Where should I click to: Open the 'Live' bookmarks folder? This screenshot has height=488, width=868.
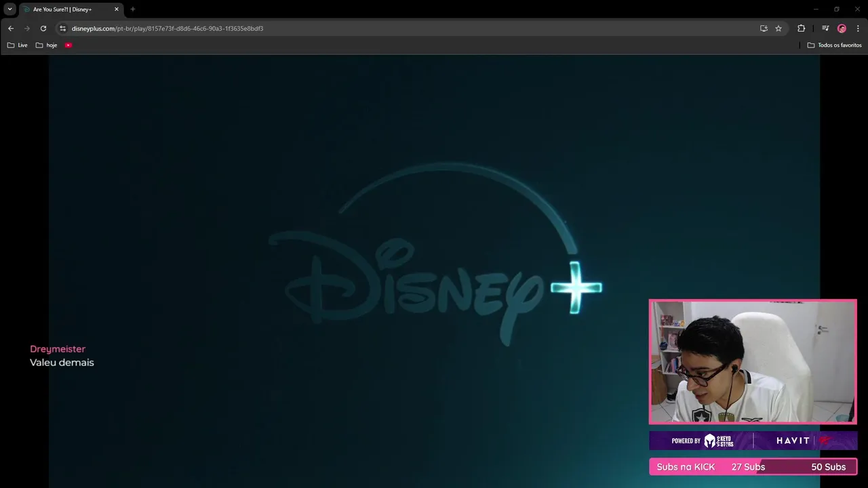[18, 45]
